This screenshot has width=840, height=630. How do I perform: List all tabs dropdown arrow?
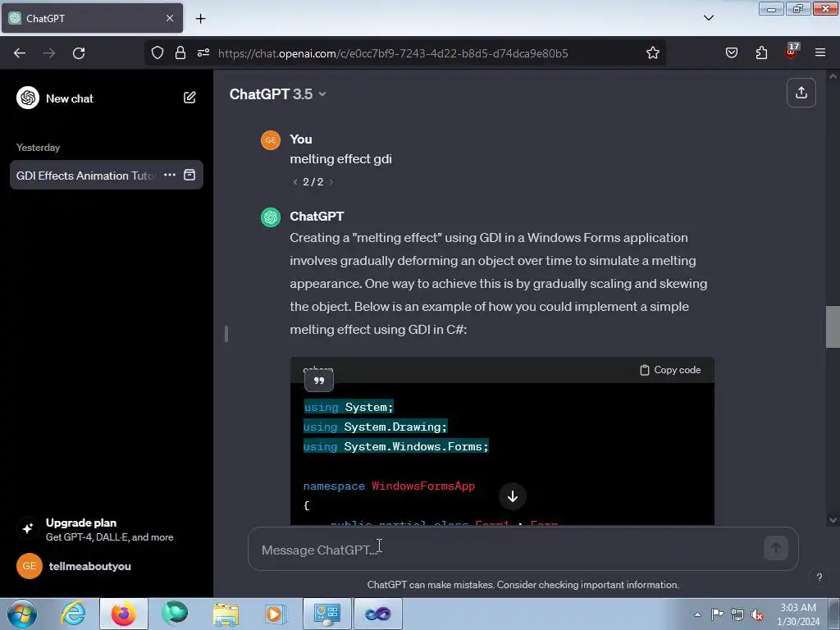click(x=708, y=18)
